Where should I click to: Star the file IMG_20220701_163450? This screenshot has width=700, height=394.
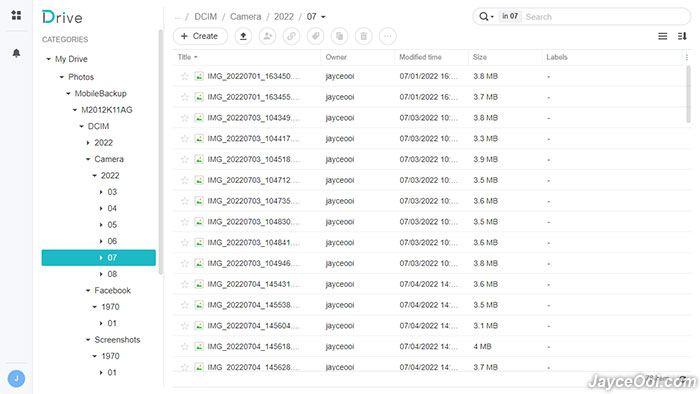184,76
